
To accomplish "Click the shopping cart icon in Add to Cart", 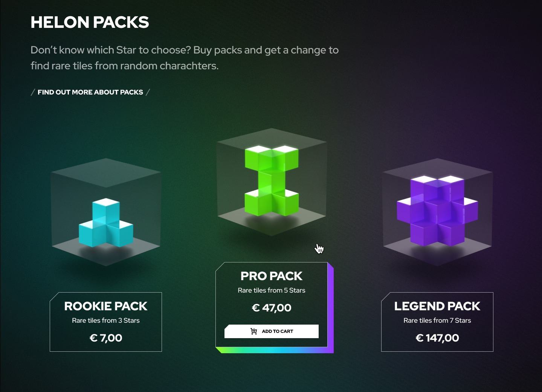I will 254,331.
